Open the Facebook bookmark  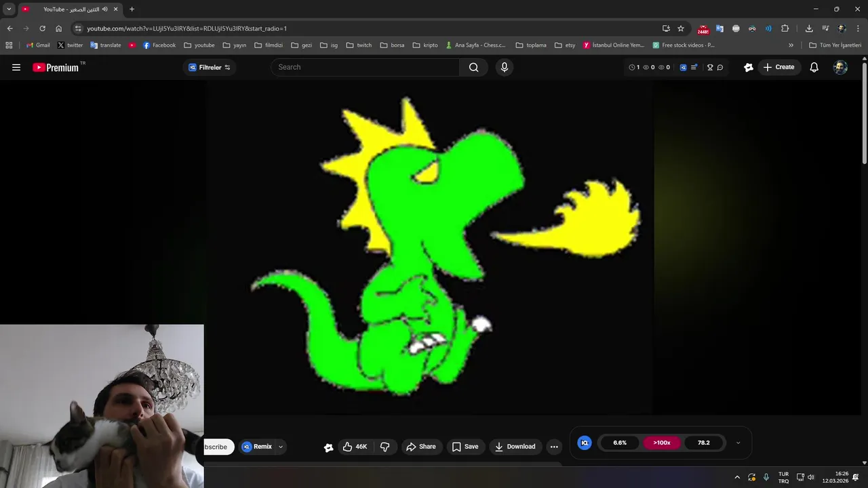pyautogui.click(x=159, y=45)
